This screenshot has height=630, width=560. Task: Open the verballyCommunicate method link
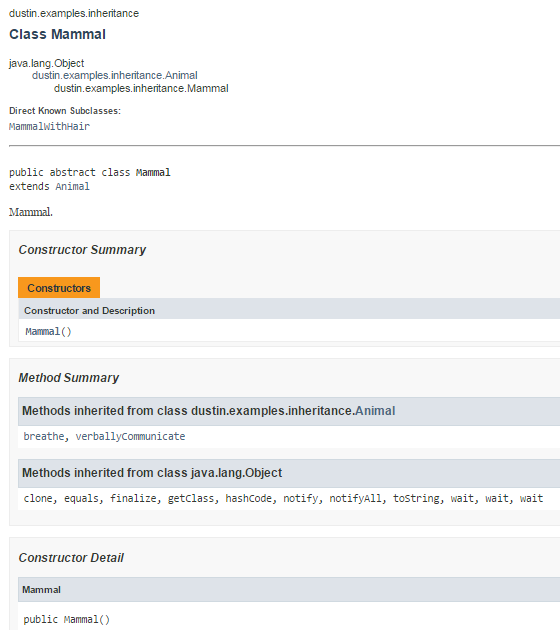coord(131,436)
